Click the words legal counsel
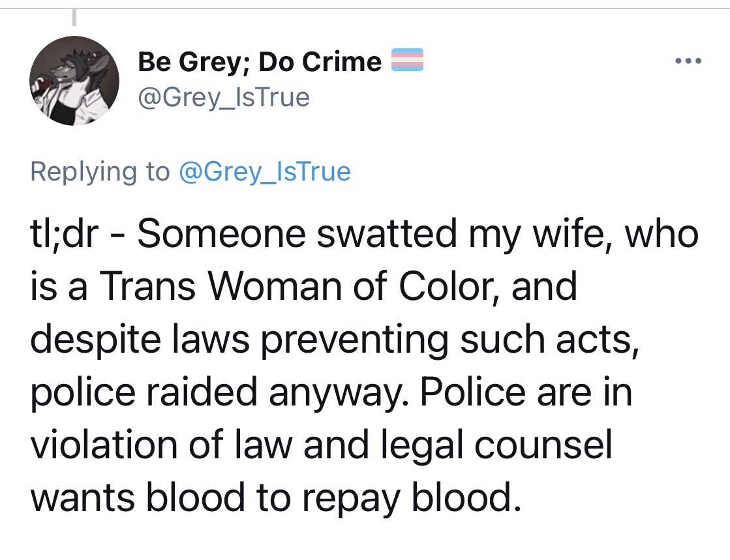 [496, 445]
